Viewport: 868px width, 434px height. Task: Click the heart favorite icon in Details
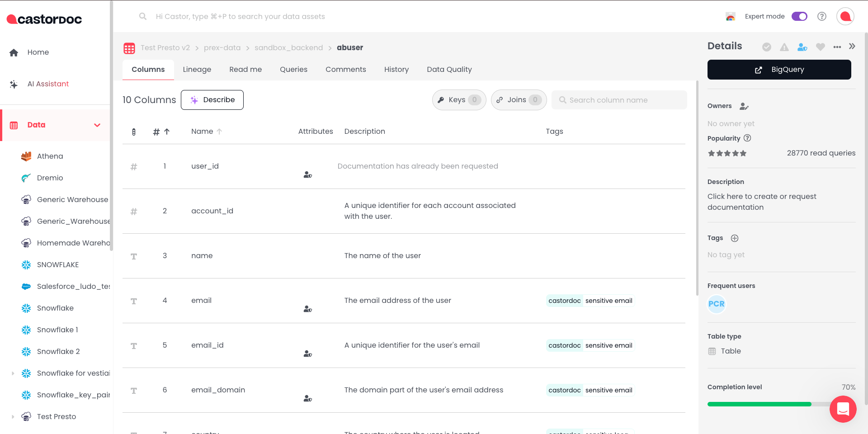[x=820, y=47]
